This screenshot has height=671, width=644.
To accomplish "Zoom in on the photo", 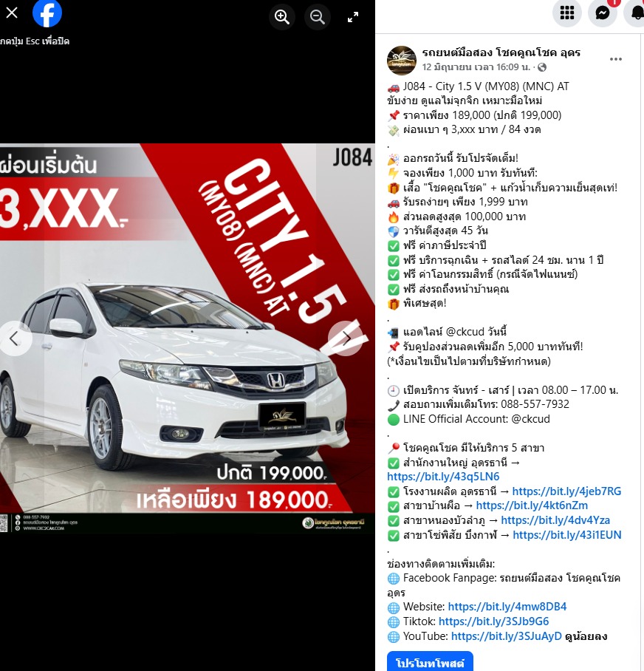I will 282,16.
